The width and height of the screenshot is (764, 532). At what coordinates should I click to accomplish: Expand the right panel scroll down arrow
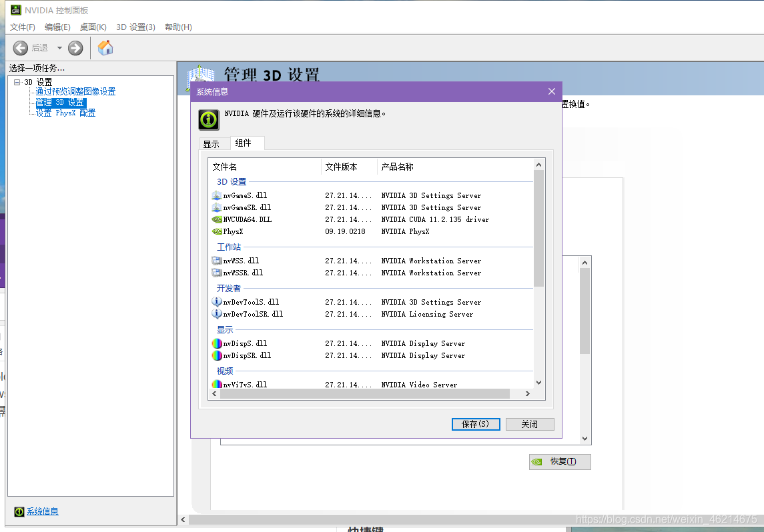(x=584, y=438)
